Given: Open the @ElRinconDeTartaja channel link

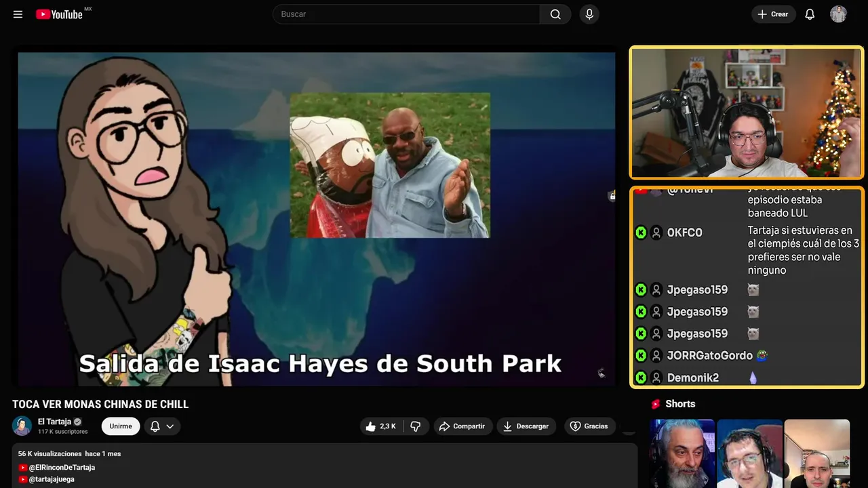Looking at the screenshot, I should (62, 468).
